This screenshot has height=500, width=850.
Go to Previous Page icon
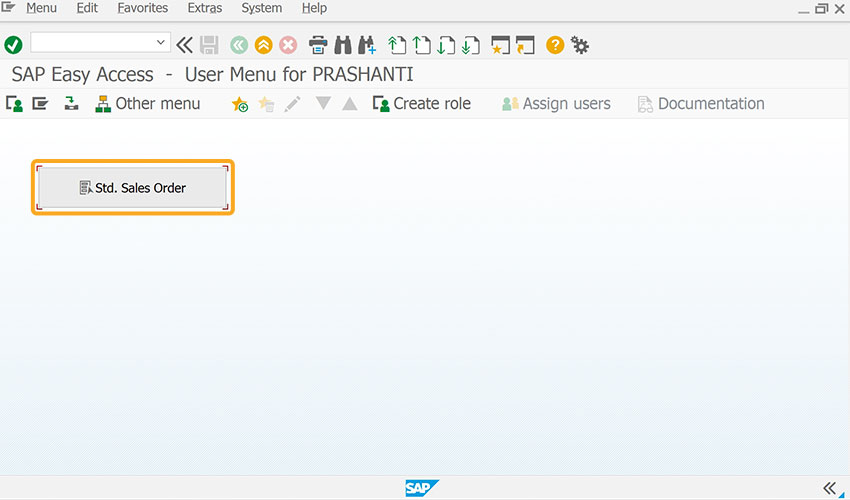(421, 45)
